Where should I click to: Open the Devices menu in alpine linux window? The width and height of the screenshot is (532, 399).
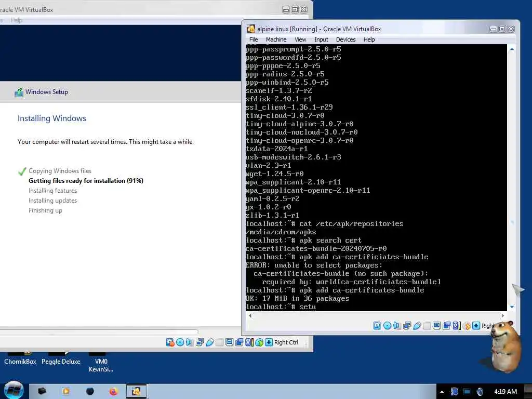click(x=345, y=39)
